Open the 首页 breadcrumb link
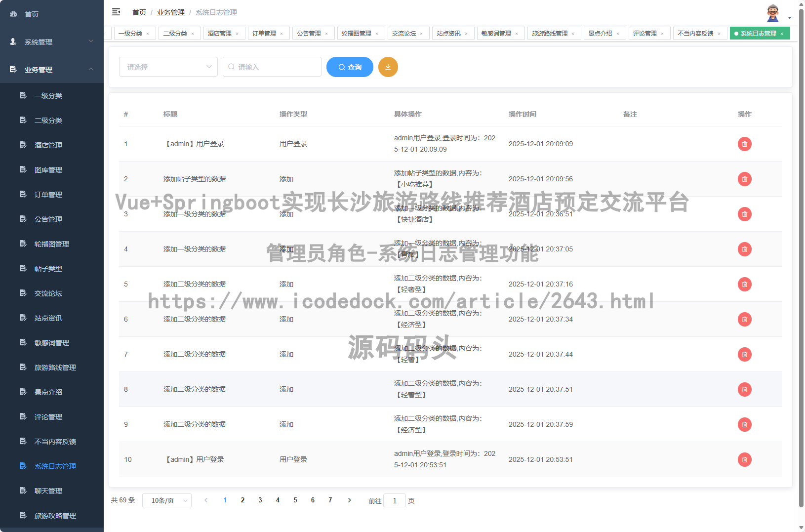The width and height of the screenshot is (805, 532). (x=139, y=12)
